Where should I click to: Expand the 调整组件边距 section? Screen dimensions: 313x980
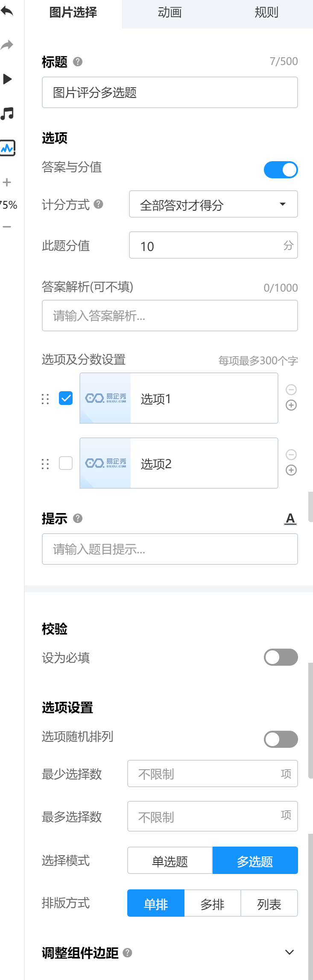point(290,952)
